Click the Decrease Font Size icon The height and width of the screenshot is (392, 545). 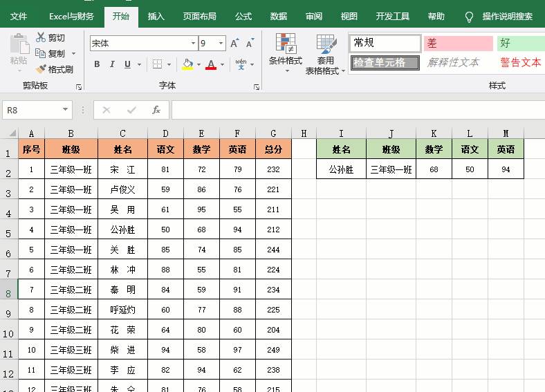(250, 43)
